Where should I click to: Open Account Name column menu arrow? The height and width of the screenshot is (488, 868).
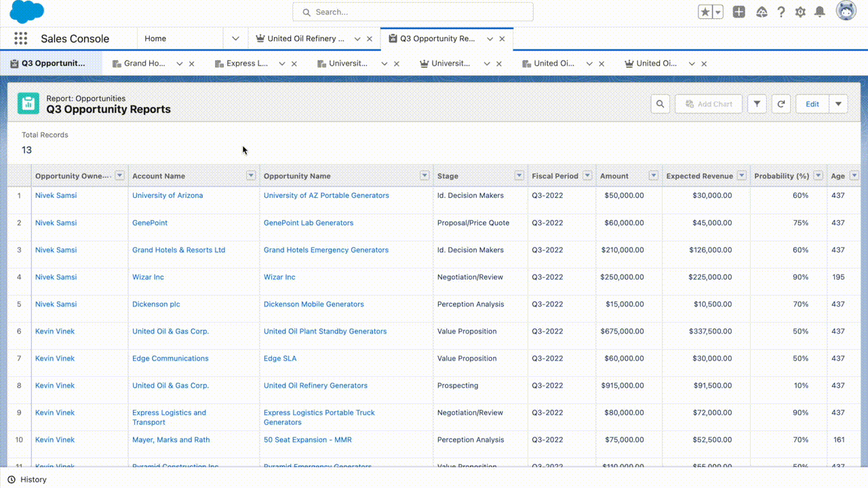click(251, 176)
